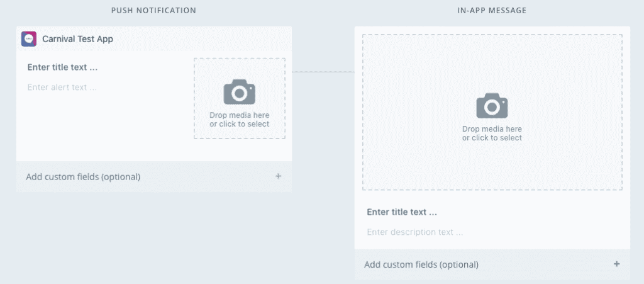The image size is (644, 284).
Task: Click the camera icon in the push notification
Action: coord(240,92)
